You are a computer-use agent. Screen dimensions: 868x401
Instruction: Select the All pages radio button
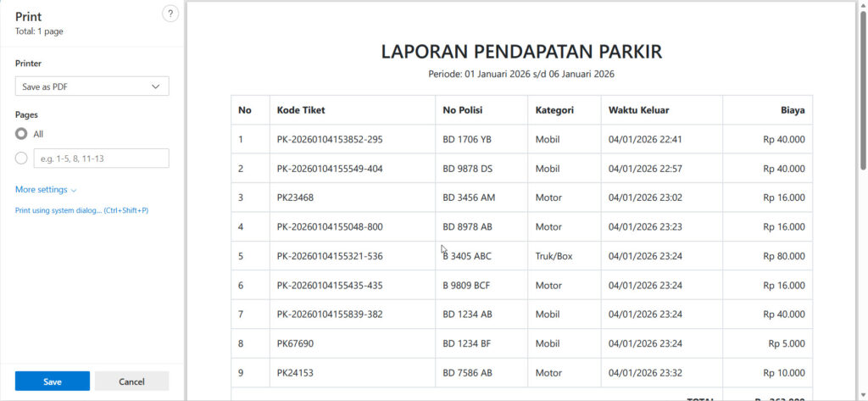click(22, 134)
